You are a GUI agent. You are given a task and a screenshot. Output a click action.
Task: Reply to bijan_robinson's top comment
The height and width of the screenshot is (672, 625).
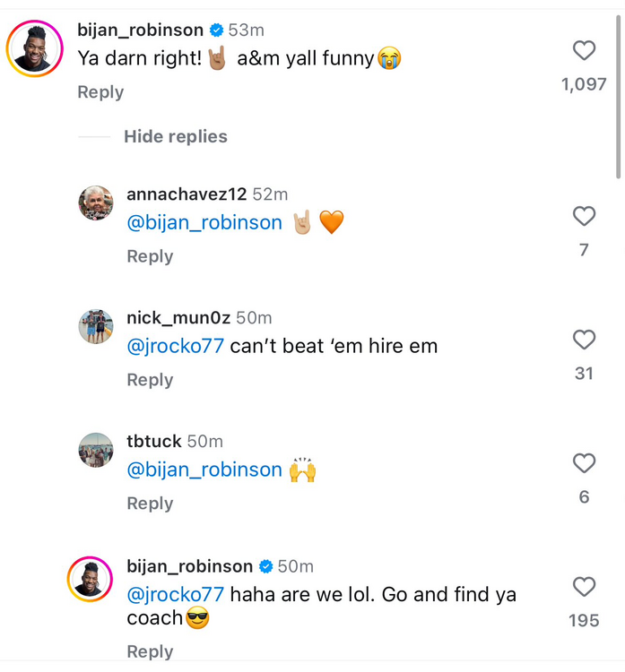point(100,92)
